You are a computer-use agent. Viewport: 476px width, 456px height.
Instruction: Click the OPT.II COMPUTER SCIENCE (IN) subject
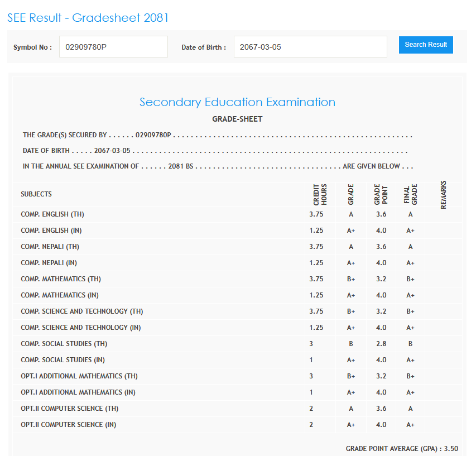[x=69, y=425]
